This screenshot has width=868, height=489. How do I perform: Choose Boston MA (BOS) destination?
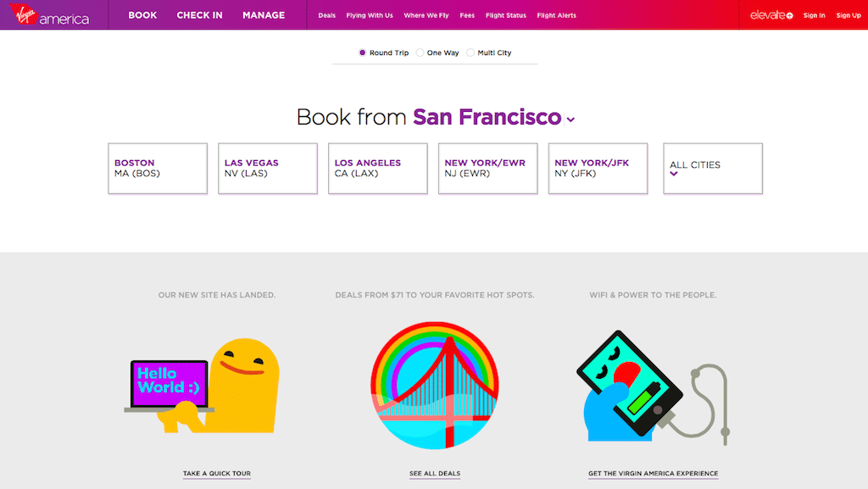point(158,168)
